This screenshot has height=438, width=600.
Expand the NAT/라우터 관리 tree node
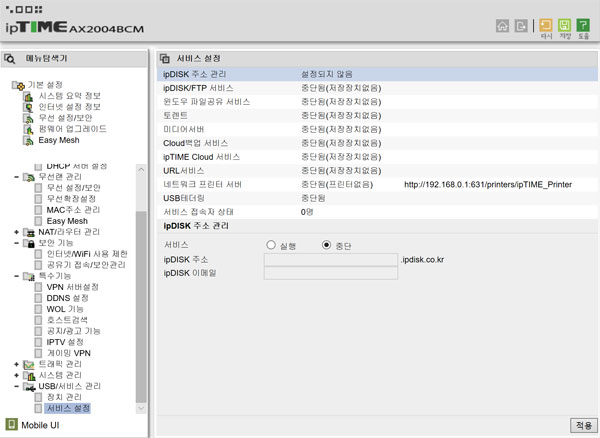click(16, 232)
